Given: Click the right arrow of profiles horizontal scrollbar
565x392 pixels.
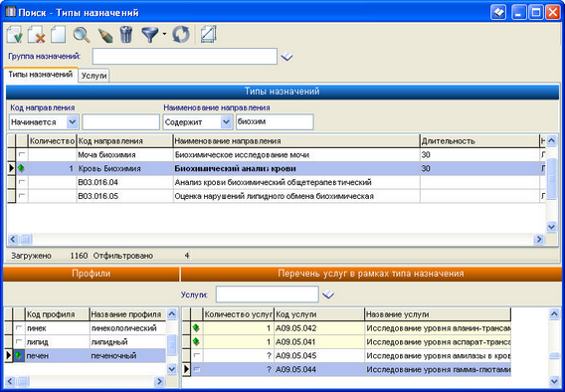Looking at the screenshot, I should (x=159, y=381).
